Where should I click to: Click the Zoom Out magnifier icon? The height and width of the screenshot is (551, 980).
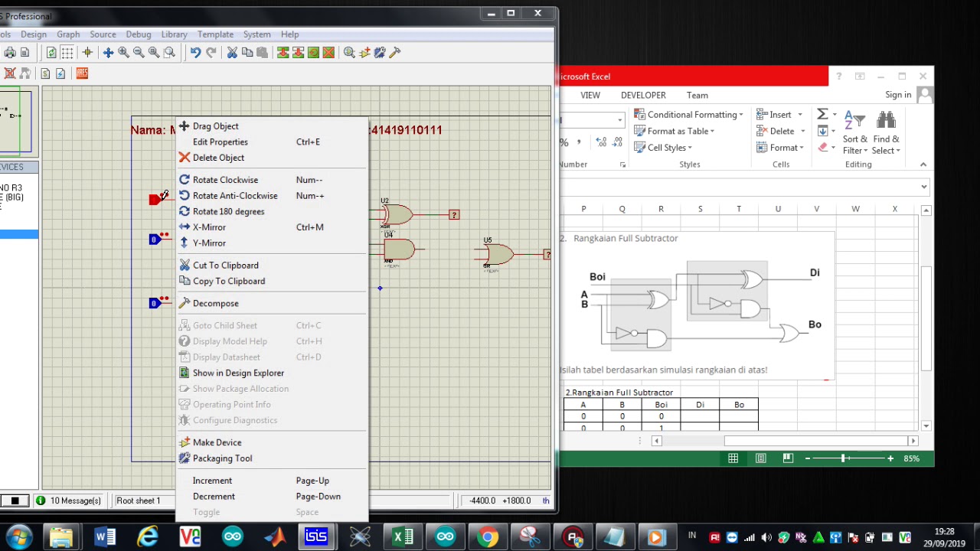tap(139, 52)
